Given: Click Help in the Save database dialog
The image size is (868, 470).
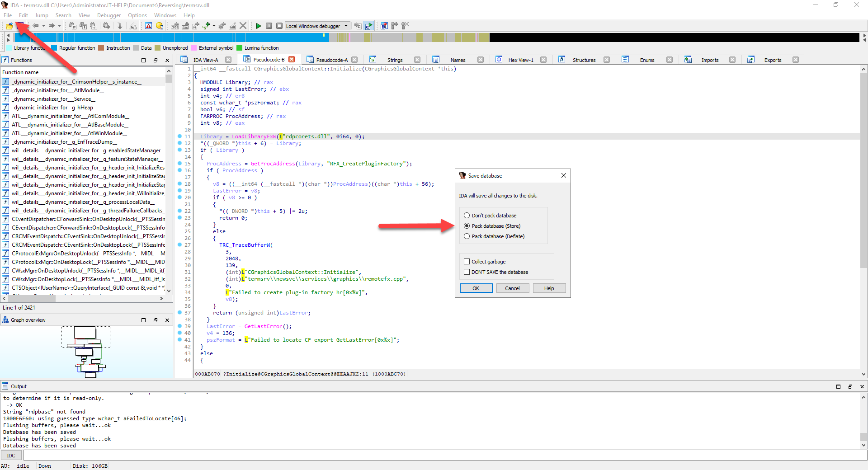Looking at the screenshot, I should coord(548,288).
